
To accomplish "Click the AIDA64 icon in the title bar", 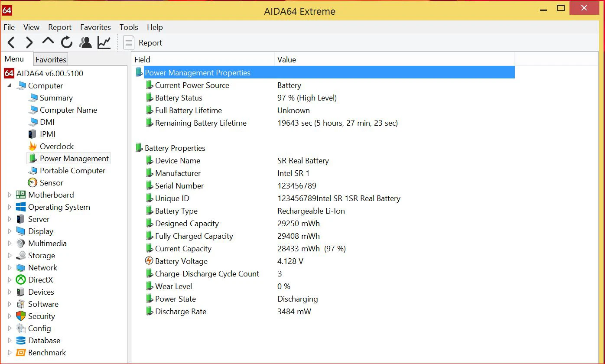I will (x=7, y=10).
